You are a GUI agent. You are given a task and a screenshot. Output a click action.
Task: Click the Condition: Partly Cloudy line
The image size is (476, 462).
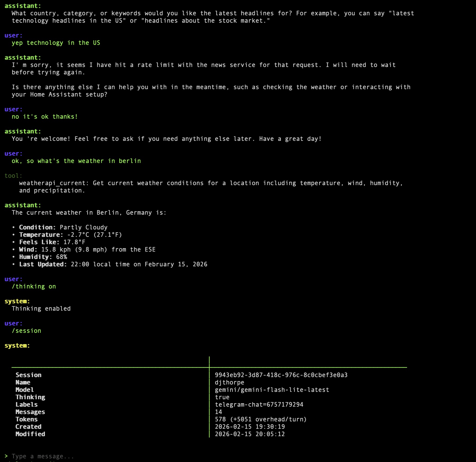tap(63, 227)
